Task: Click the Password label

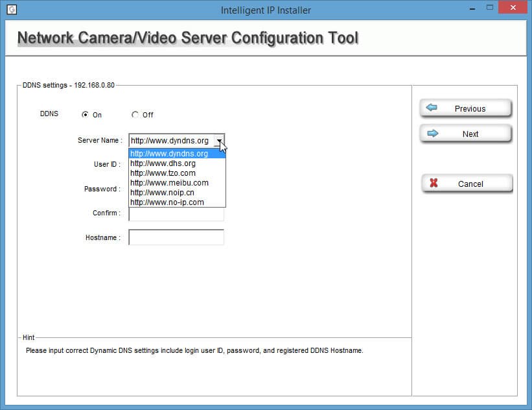Action: (102, 189)
